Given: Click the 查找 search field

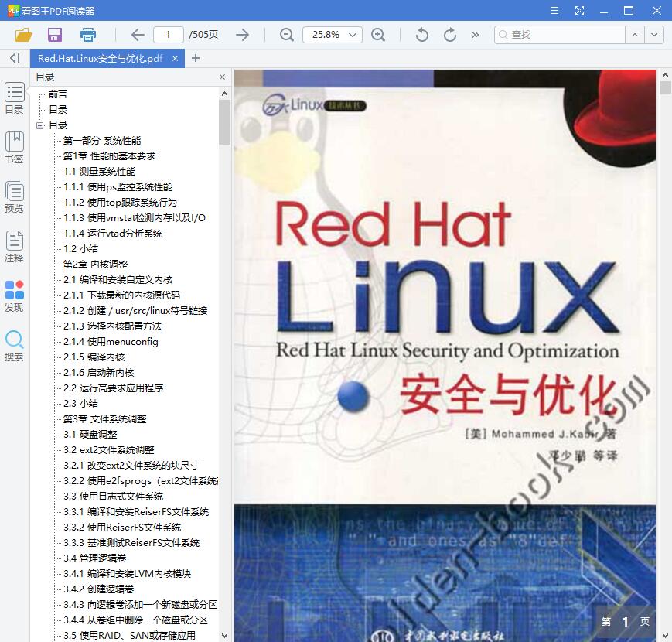Looking at the screenshot, I should tap(560, 35).
